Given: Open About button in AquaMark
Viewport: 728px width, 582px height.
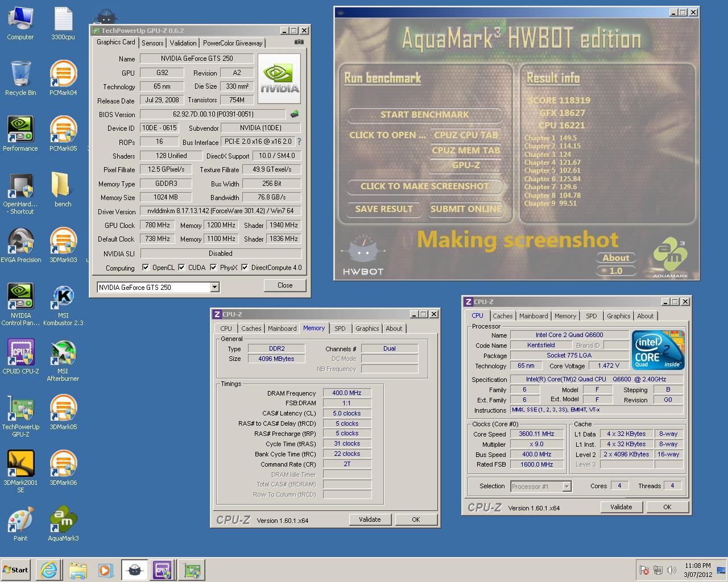Looking at the screenshot, I should [x=616, y=258].
